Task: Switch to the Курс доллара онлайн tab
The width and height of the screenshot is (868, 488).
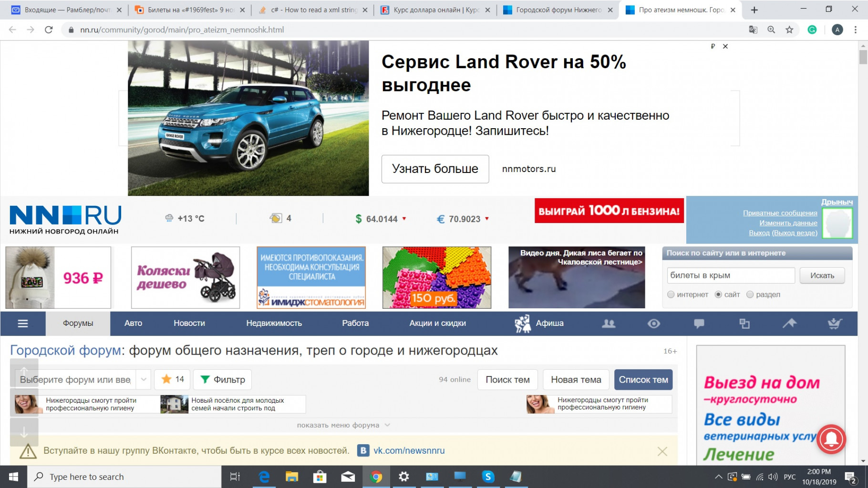Action: click(435, 10)
